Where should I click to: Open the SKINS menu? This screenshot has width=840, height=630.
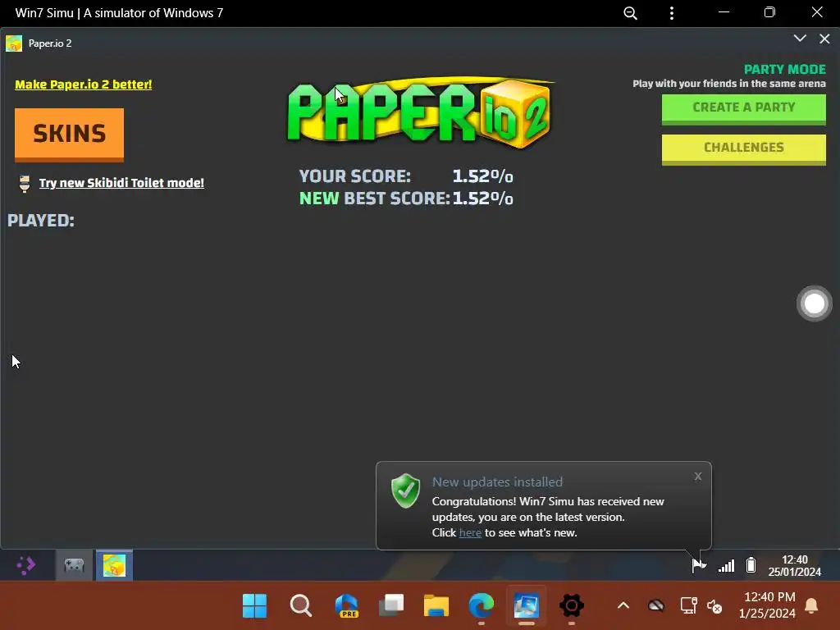pos(69,135)
